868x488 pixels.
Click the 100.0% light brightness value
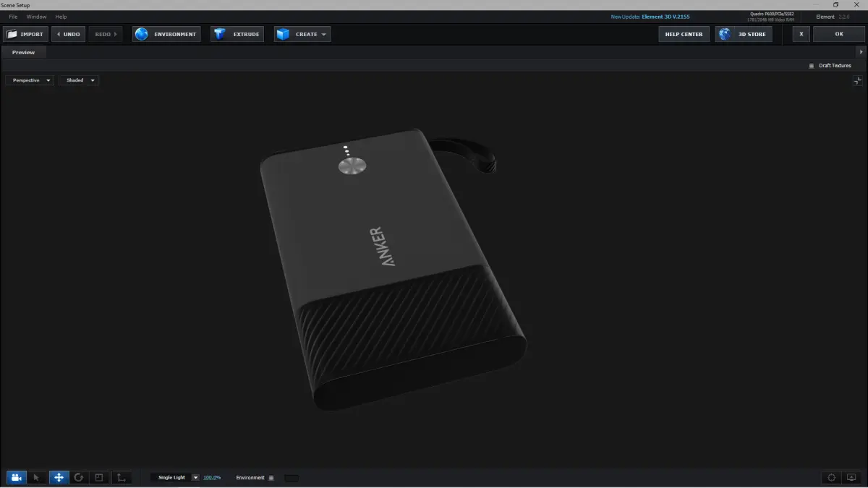point(212,478)
